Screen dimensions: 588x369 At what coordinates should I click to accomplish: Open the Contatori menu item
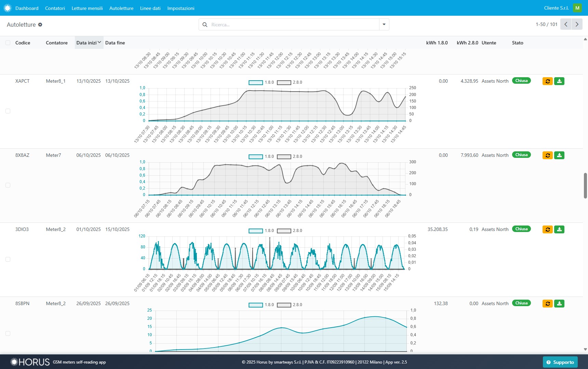pyautogui.click(x=55, y=8)
